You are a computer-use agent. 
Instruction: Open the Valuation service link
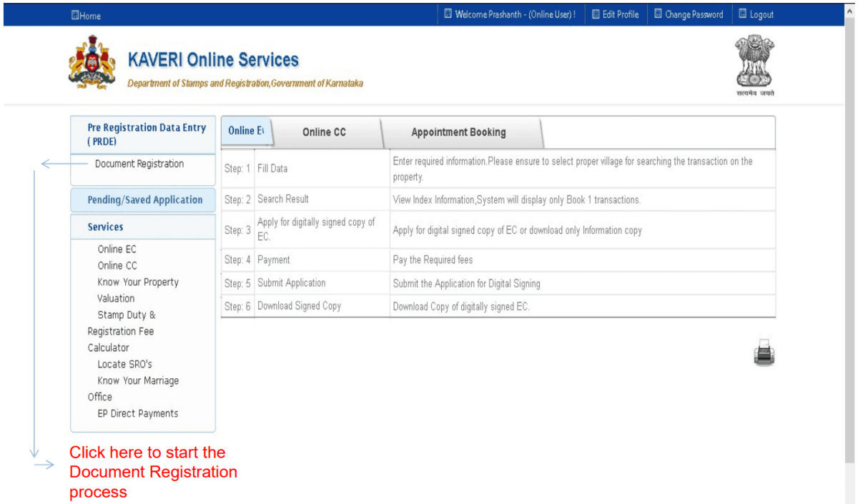click(116, 298)
